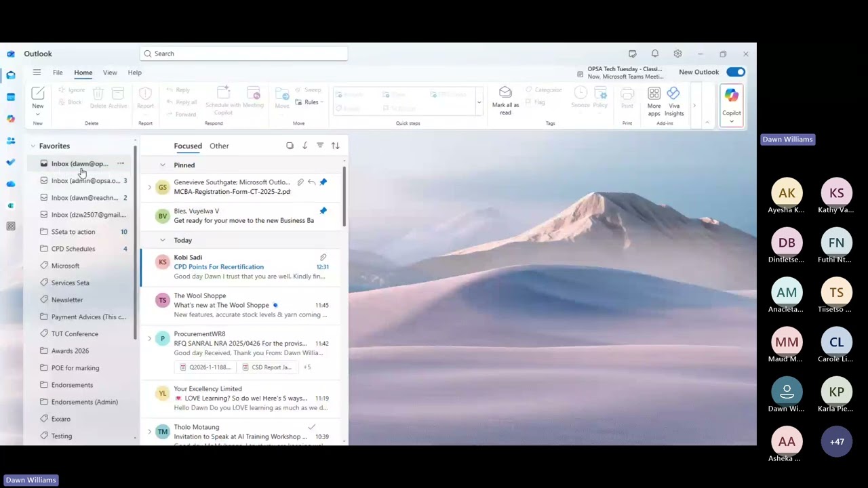Click more options dots on Inbox (dawn@op...)

[121, 163]
